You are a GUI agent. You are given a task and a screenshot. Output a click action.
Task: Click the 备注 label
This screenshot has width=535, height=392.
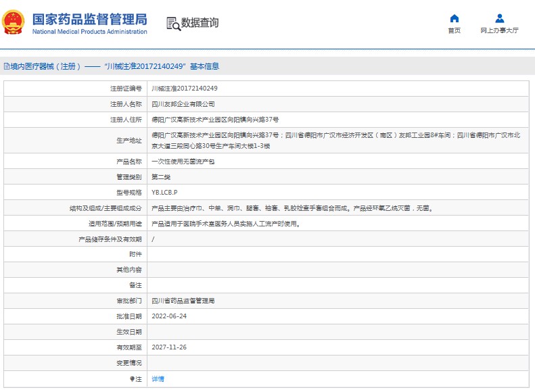click(135, 285)
